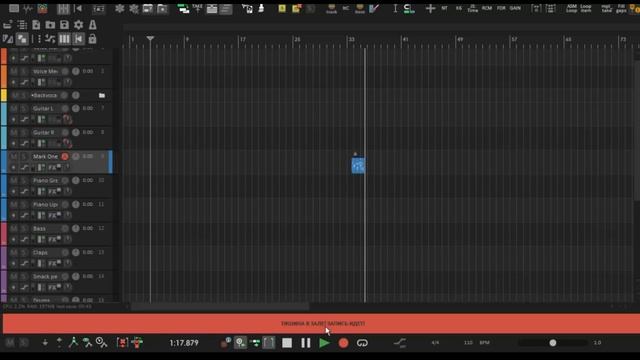Click the second snowflake unfreeze icon
Viewport: 640px width, 360px height.
(x=133, y=9)
